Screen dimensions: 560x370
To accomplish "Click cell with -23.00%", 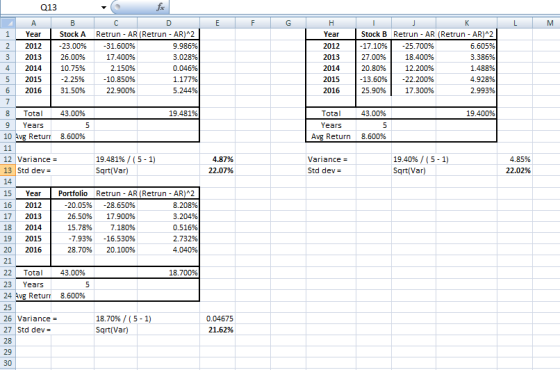I will [72, 46].
